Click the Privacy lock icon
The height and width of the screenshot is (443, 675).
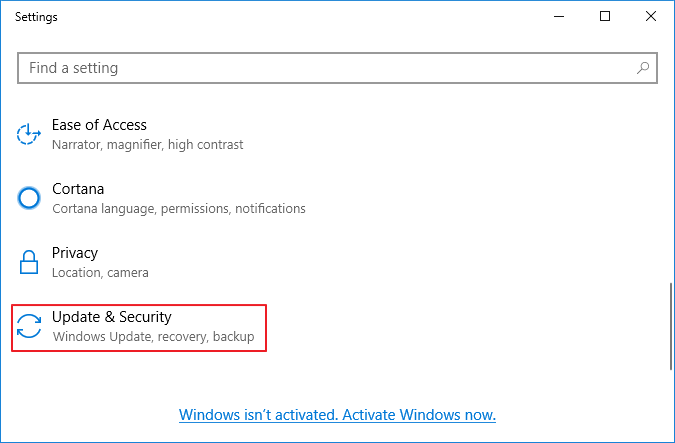pyautogui.click(x=30, y=262)
